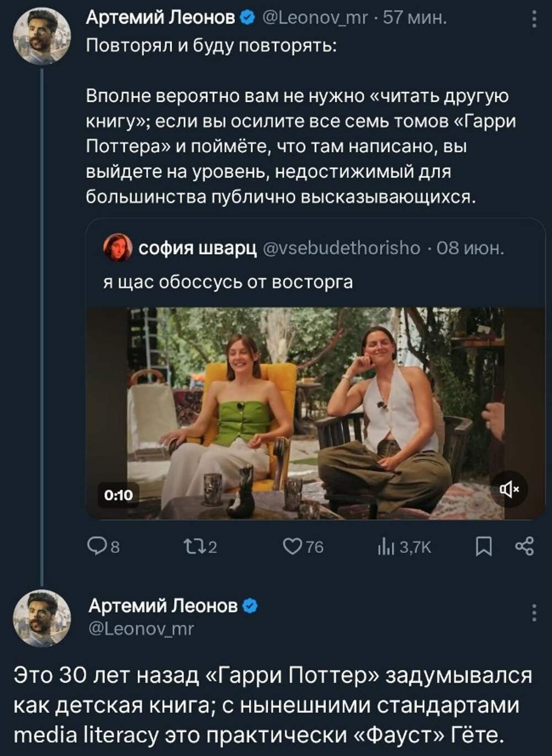Open София Шварц's small avatar
This screenshot has height=756, width=552.
tap(118, 247)
